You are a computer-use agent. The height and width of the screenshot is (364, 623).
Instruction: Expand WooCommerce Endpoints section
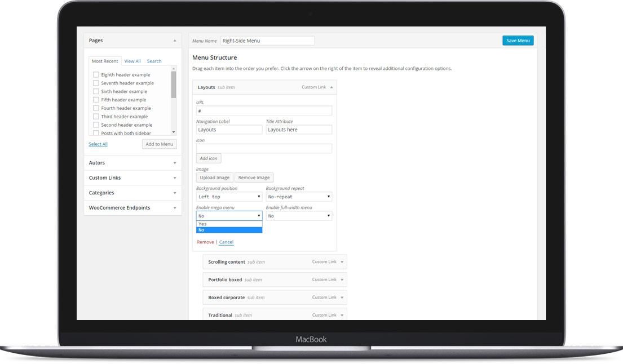click(x=175, y=208)
